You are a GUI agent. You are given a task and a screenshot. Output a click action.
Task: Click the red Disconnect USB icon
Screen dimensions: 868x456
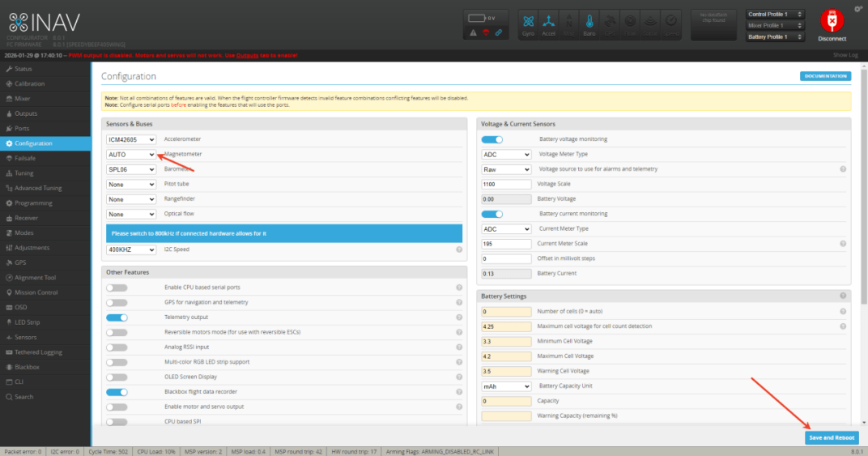click(832, 22)
